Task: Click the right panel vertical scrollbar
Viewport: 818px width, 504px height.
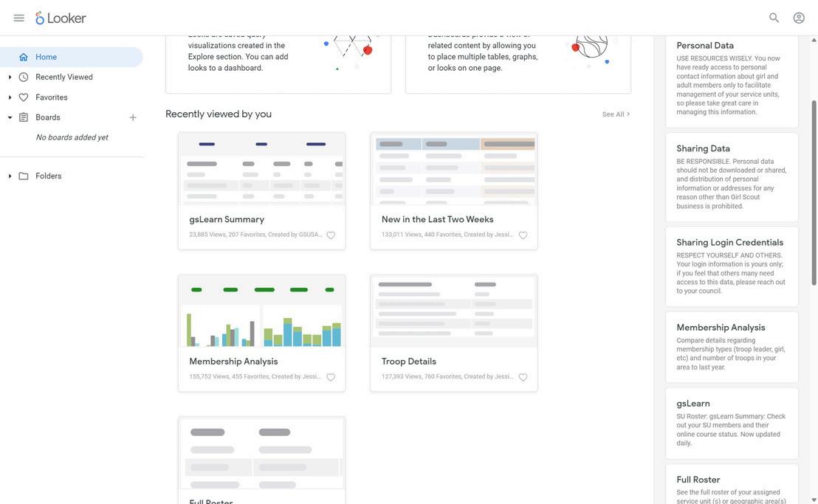Action: click(814, 193)
